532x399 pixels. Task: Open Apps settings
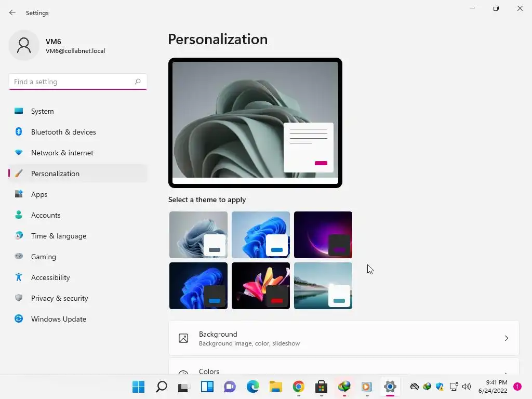coord(78,194)
